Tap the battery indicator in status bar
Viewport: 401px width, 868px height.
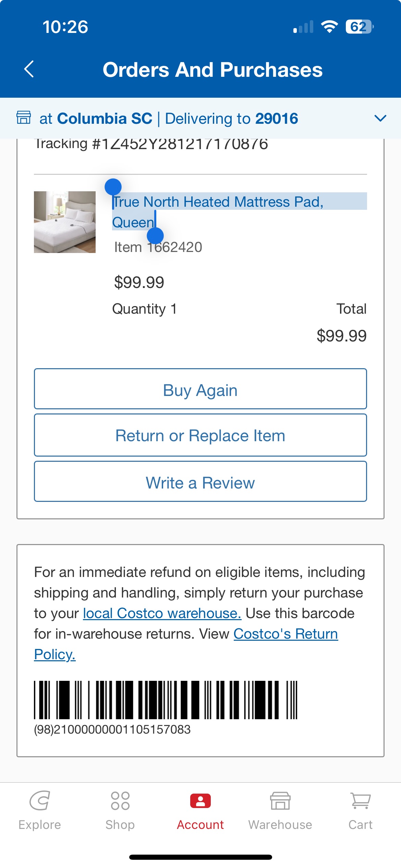(x=360, y=27)
